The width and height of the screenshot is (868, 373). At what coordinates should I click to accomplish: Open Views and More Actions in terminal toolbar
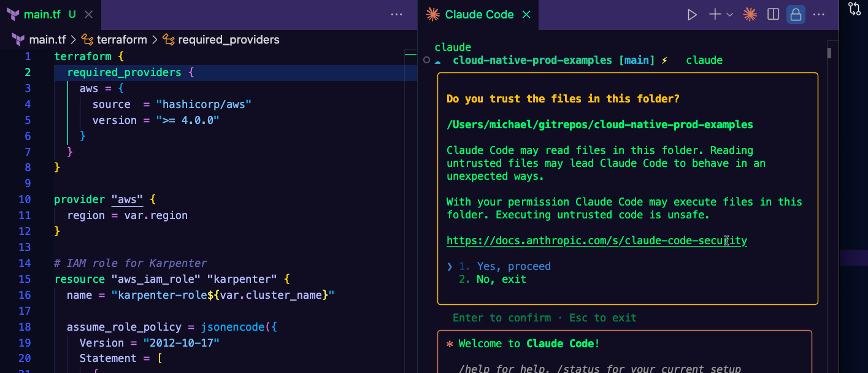[x=818, y=13]
